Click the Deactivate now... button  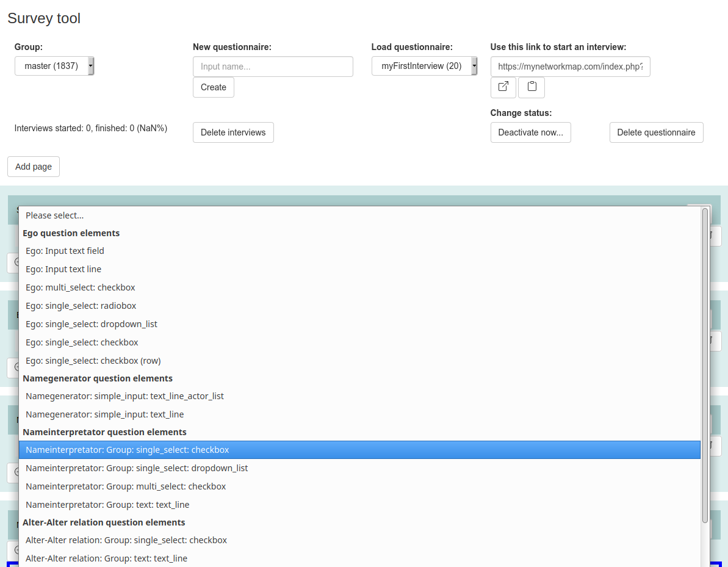(531, 132)
